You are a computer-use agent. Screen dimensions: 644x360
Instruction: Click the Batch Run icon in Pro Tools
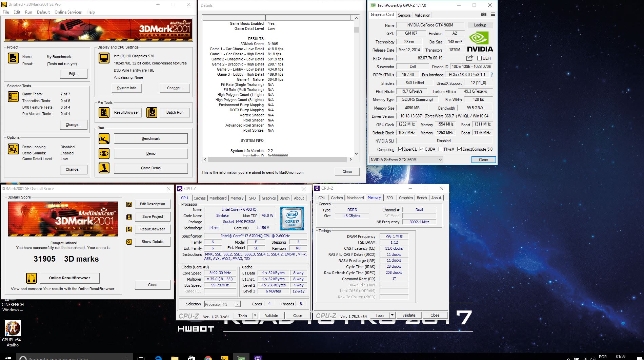pyautogui.click(x=152, y=112)
